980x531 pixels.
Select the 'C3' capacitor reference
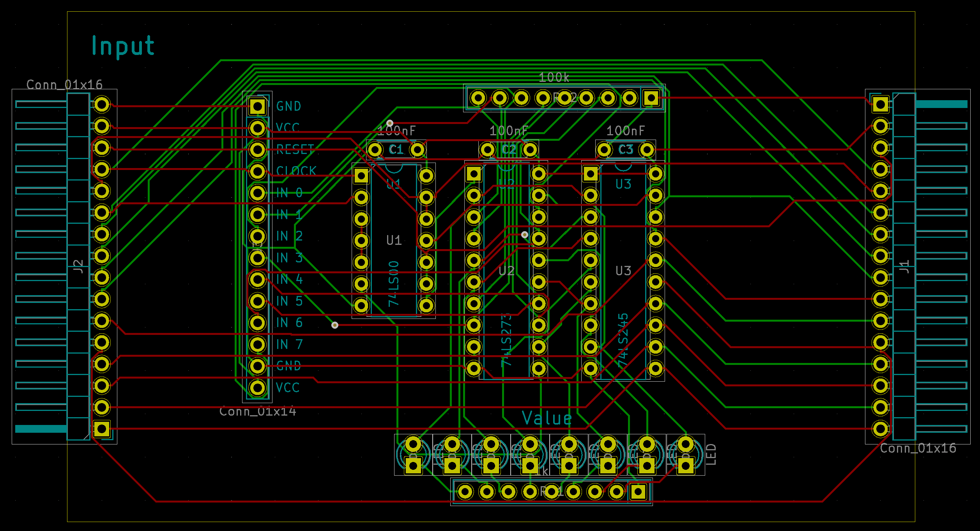(626, 149)
